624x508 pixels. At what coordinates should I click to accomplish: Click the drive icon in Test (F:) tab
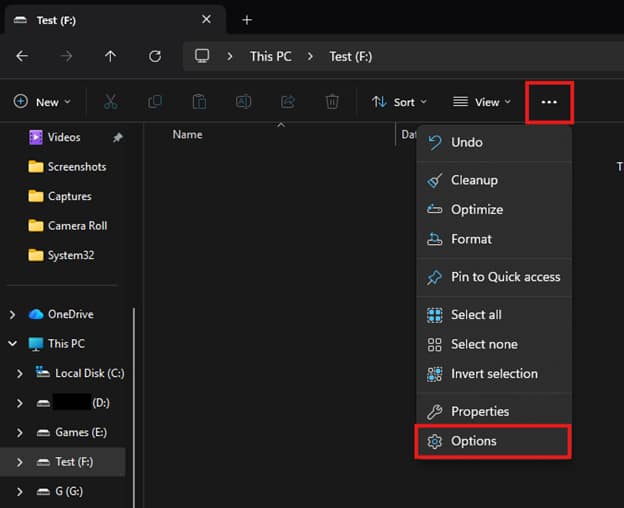click(20, 19)
